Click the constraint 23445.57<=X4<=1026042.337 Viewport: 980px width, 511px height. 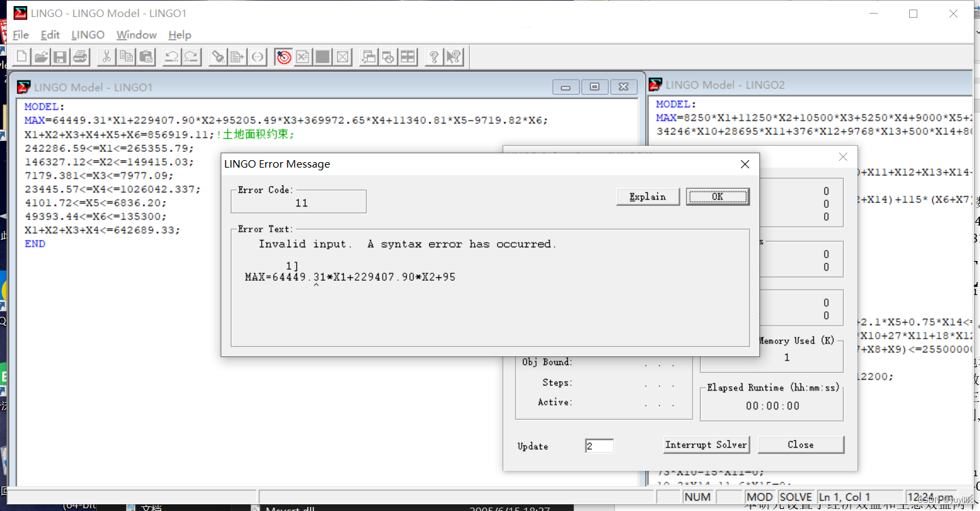coord(112,189)
